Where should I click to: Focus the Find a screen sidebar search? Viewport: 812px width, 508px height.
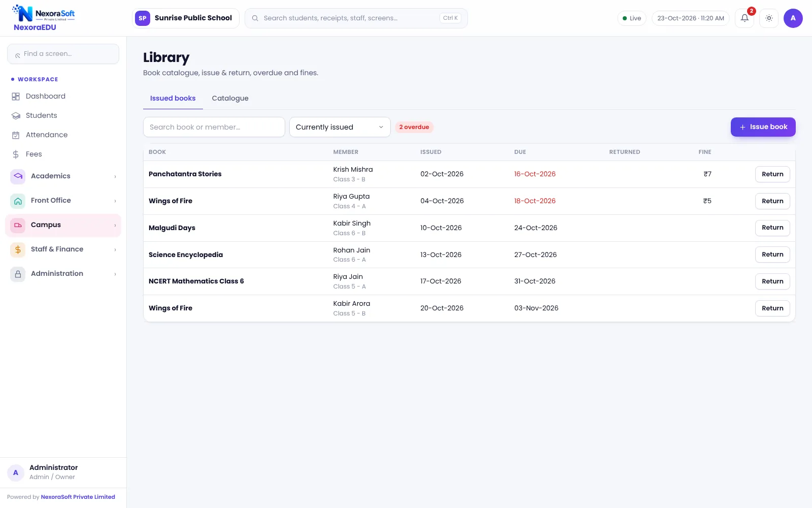63,54
